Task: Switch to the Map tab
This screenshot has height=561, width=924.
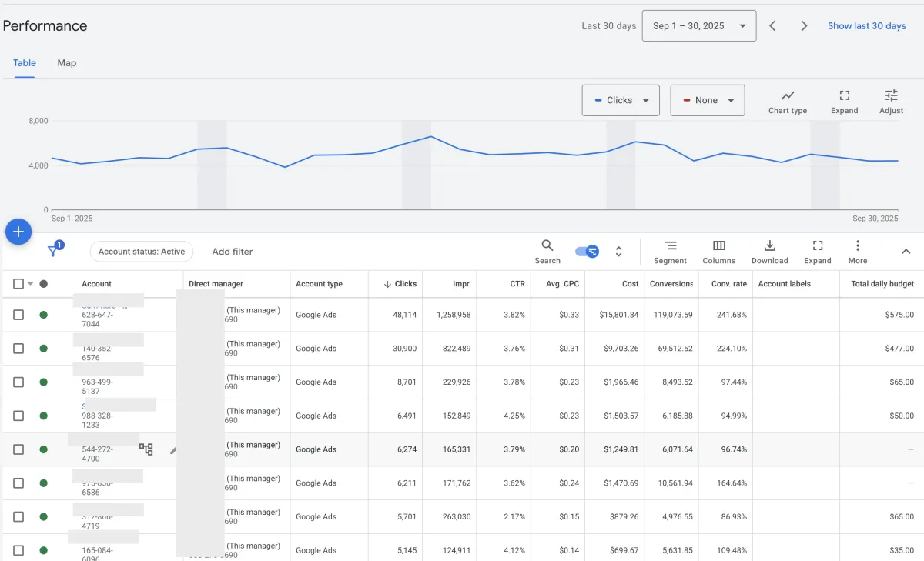Action: pyautogui.click(x=67, y=63)
